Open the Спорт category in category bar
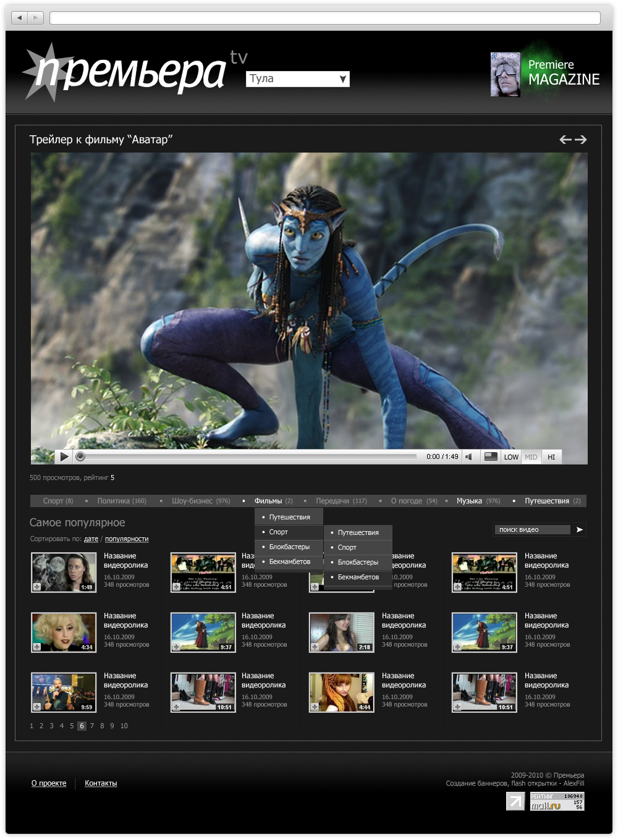This screenshot has height=840, width=618. (x=58, y=501)
